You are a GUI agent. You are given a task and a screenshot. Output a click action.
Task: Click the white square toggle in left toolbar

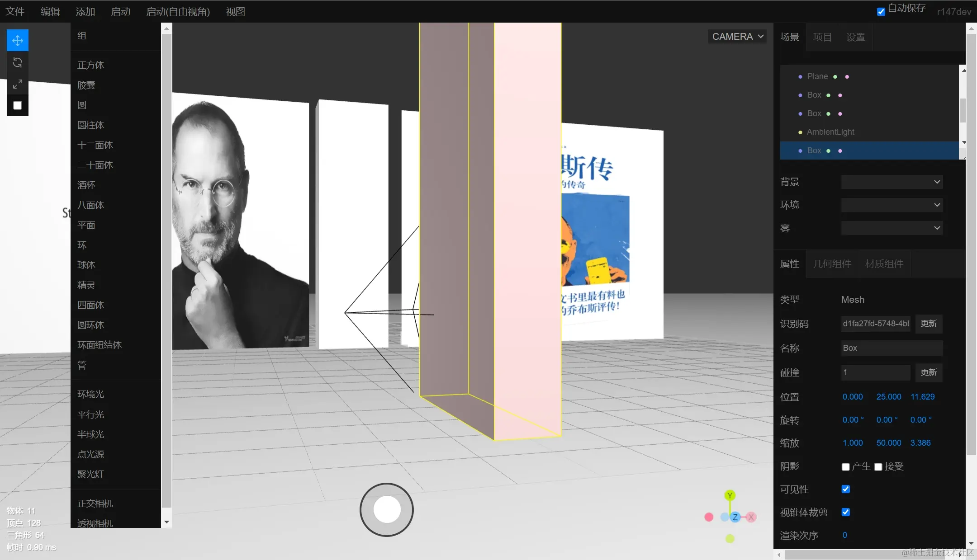pos(18,105)
